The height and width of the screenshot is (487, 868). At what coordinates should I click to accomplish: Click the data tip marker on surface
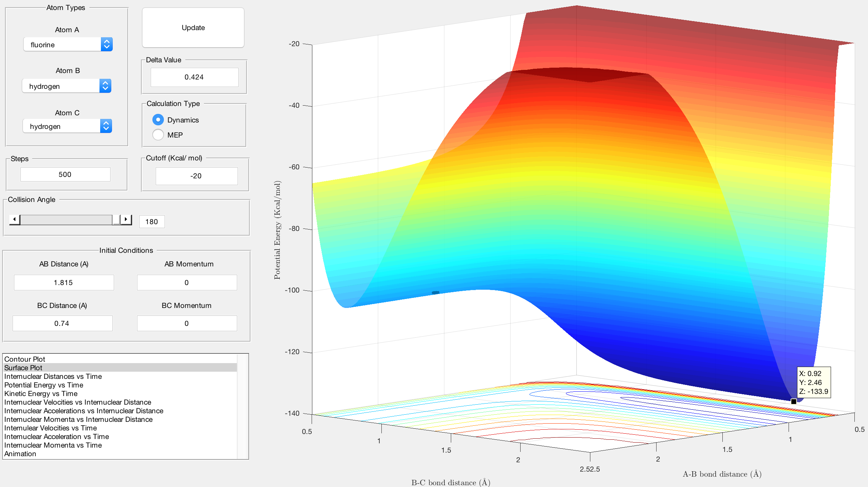point(794,401)
